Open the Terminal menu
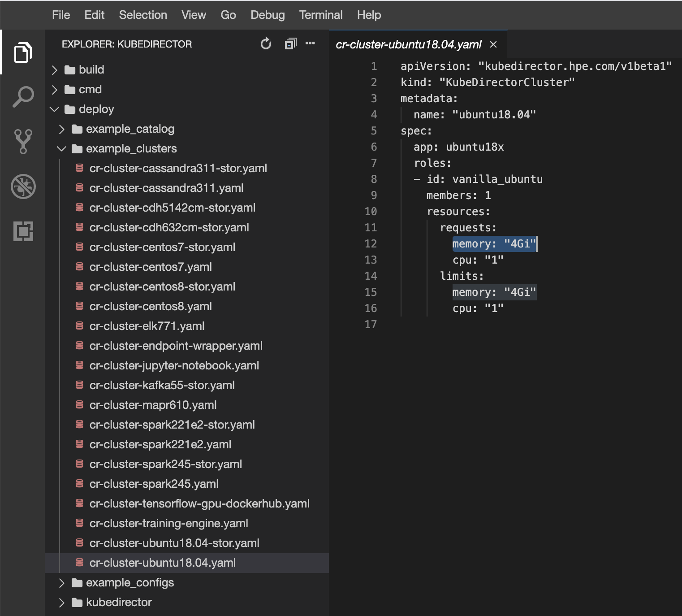 321,15
